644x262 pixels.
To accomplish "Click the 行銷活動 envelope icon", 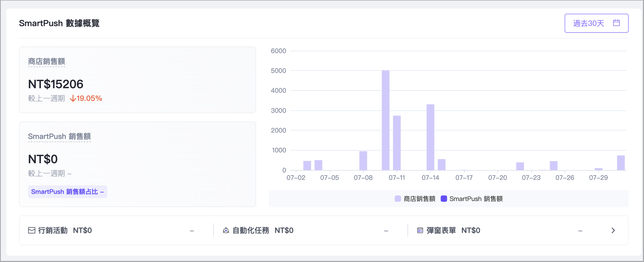I will [x=32, y=231].
